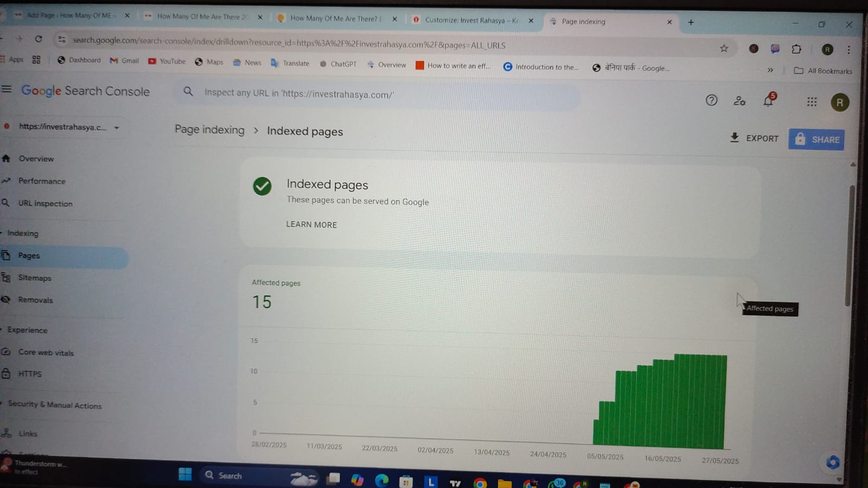The height and width of the screenshot is (488, 868).
Task: Open Links in the sidebar
Action: pos(28,433)
